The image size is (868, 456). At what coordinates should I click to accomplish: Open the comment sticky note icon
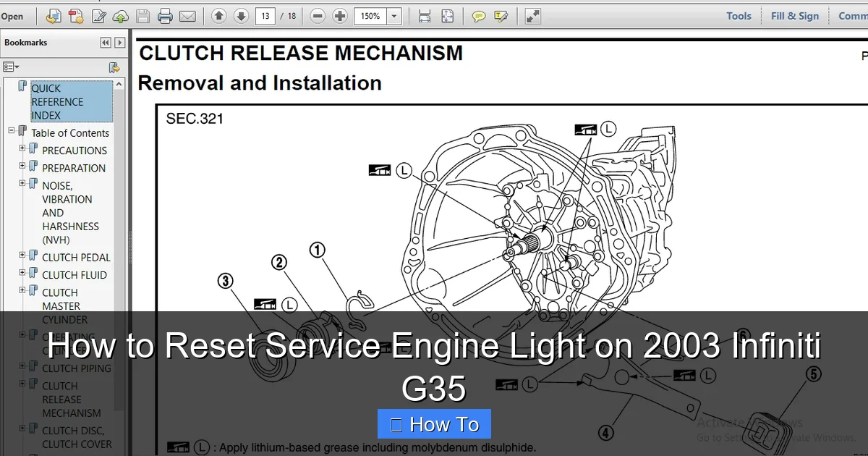[480, 16]
